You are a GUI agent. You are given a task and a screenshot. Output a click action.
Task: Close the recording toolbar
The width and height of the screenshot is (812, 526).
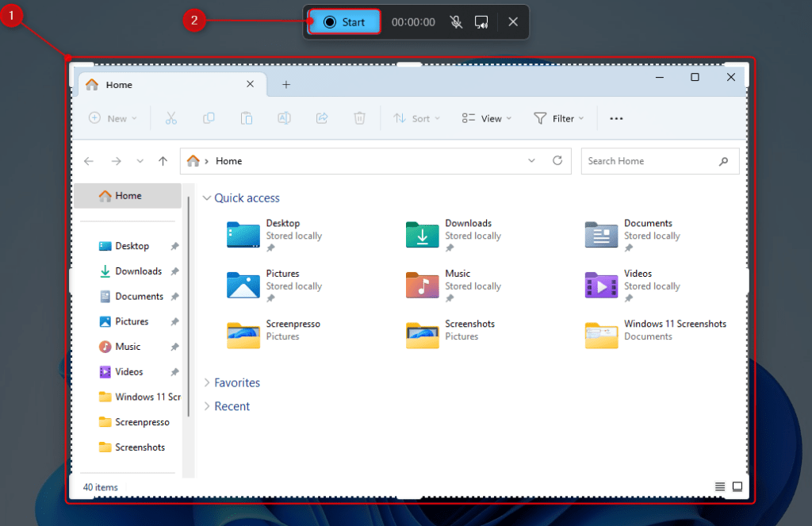pyautogui.click(x=513, y=22)
